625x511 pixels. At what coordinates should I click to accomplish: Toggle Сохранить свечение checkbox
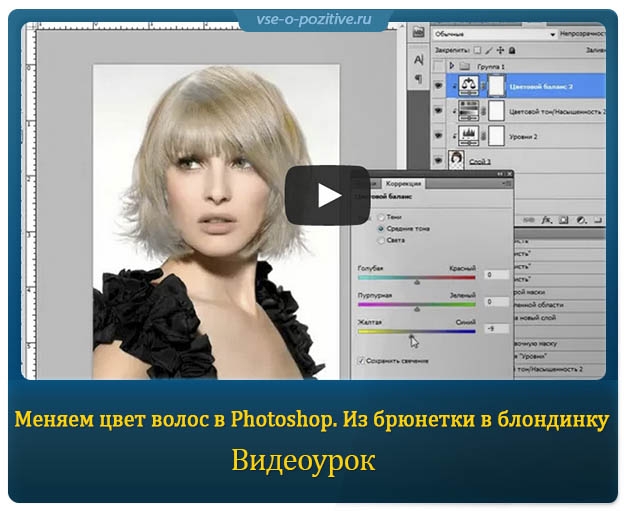pyautogui.click(x=362, y=361)
